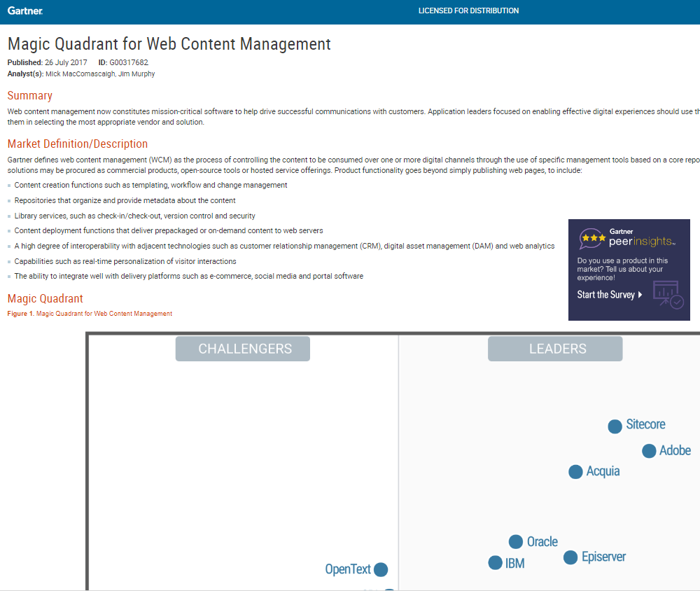Click the Oracle label in chart
The width and height of the screenshot is (700, 591).
(542, 541)
